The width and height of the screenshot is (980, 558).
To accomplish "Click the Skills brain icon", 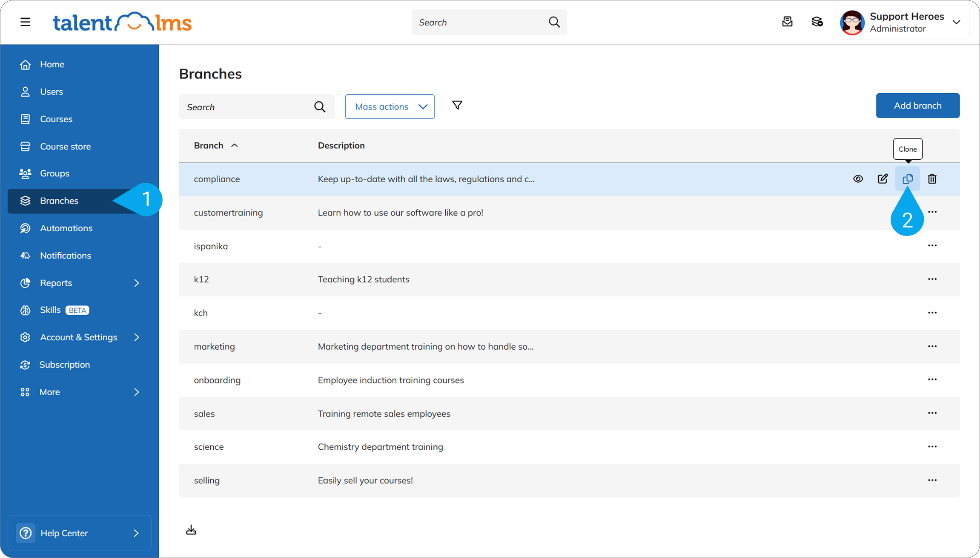I will [x=25, y=310].
